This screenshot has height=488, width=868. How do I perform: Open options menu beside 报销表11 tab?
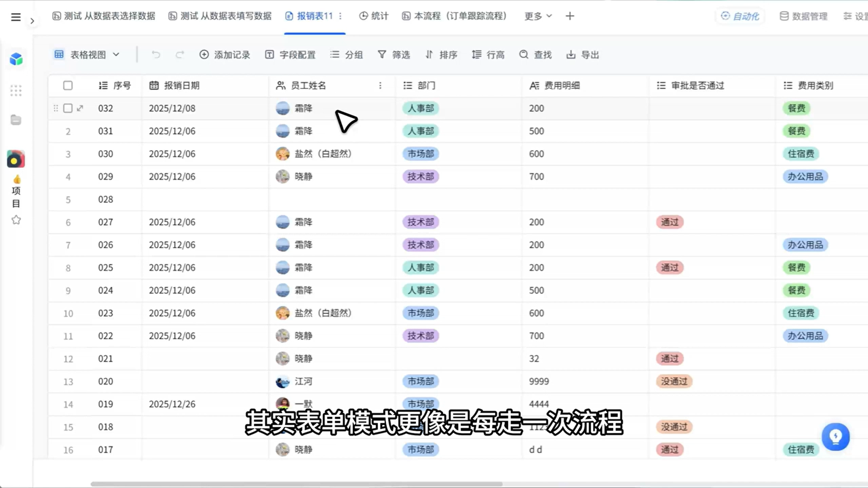point(340,16)
